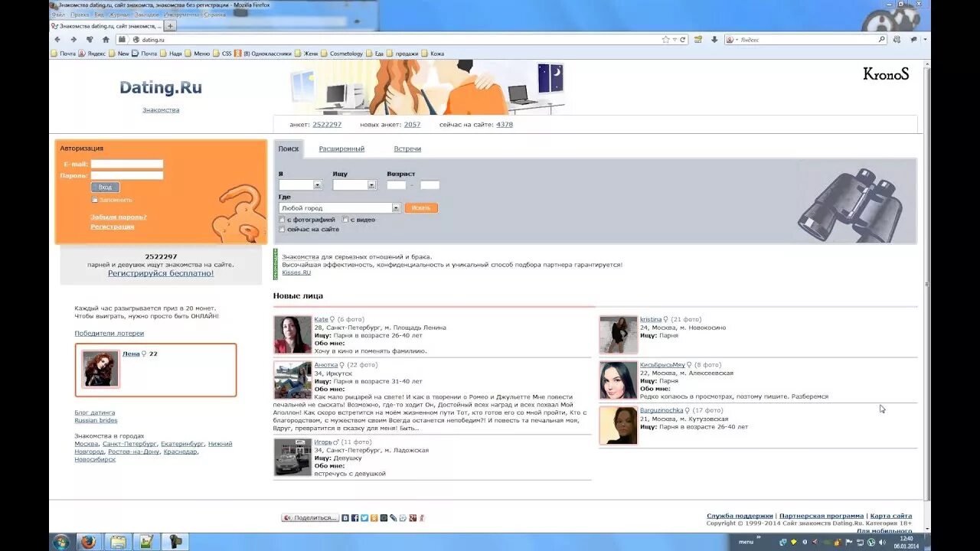Open search engine dropdown beside Яндекс
This screenshot has width=980, height=551.
coord(735,39)
